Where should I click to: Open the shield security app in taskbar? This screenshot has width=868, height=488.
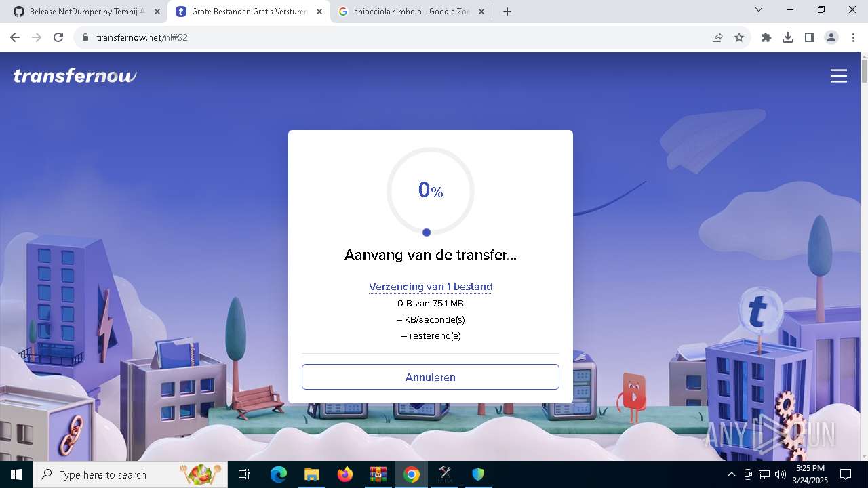tap(478, 474)
